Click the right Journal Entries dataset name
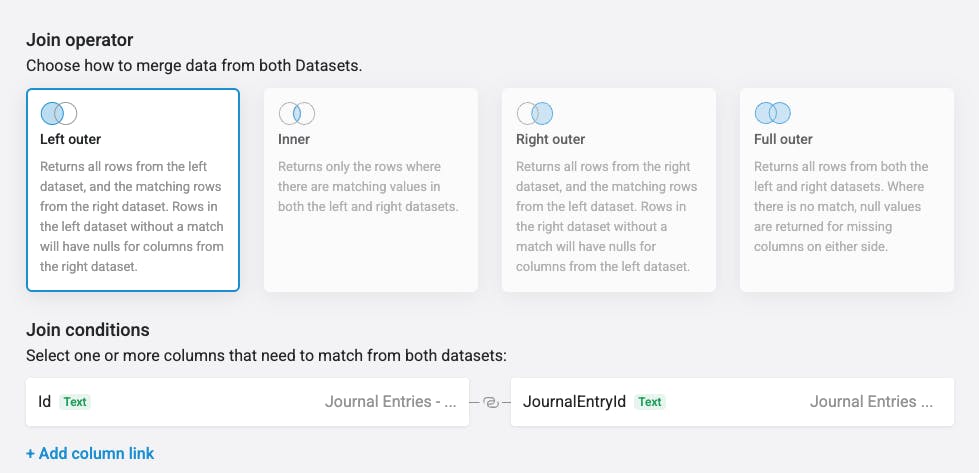The image size is (979, 473). pos(871,402)
